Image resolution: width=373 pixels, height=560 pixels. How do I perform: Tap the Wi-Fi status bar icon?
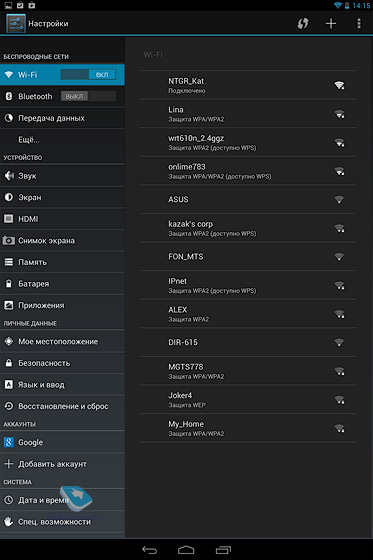337,5
